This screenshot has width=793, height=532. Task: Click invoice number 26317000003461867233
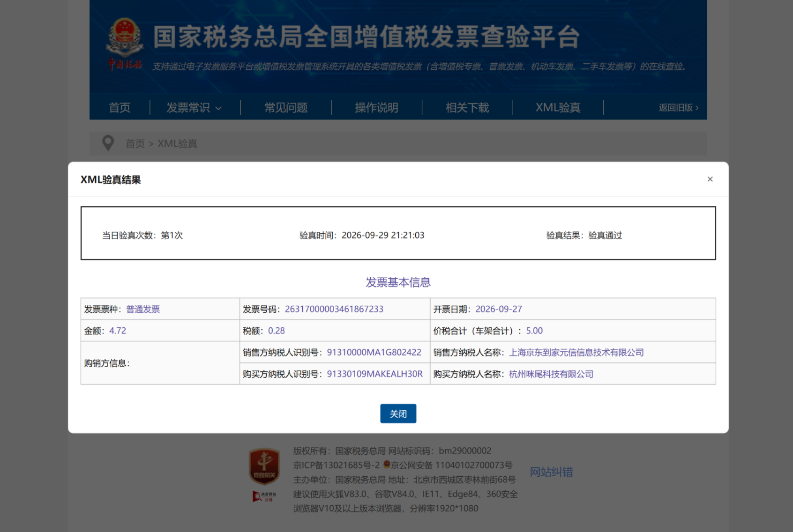pyautogui.click(x=334, y=309)
